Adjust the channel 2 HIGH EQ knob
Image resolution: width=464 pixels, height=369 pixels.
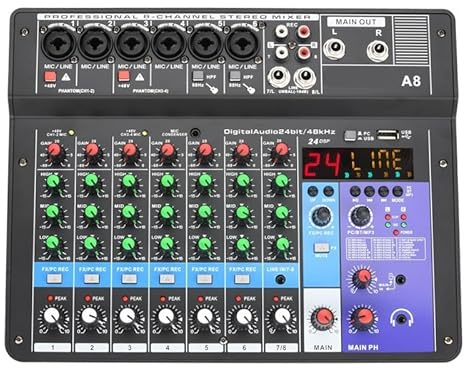[91, 182]
